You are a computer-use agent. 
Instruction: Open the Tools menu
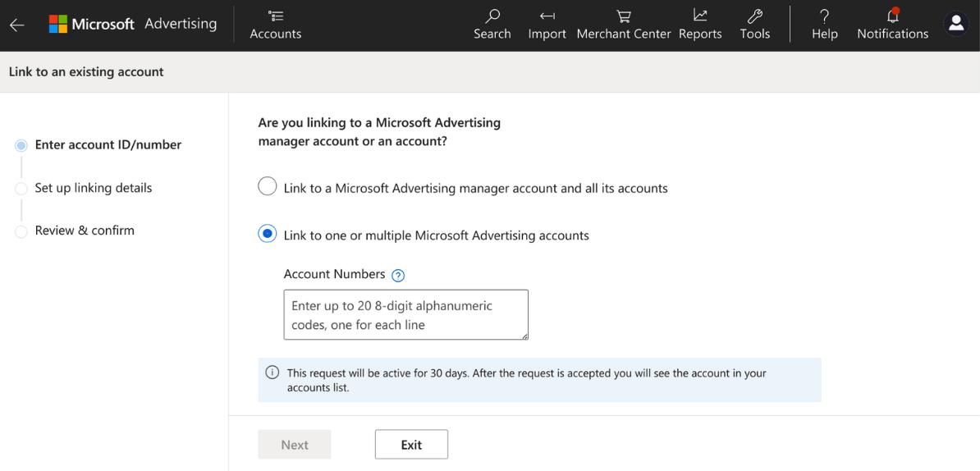[x=754, y=25]
